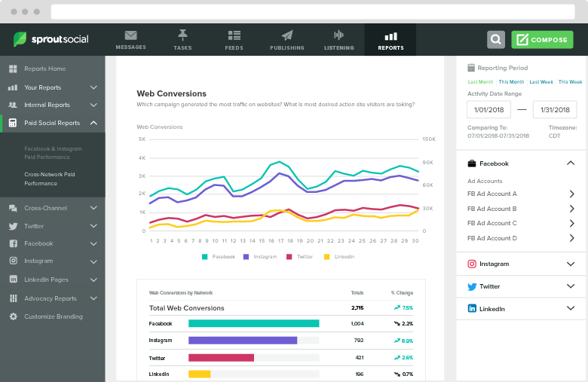Expand the Instagram sidebar chevron

click(93, 261)
